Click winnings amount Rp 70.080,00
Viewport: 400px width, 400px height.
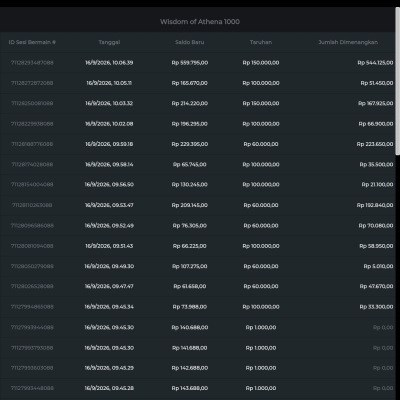376,226
